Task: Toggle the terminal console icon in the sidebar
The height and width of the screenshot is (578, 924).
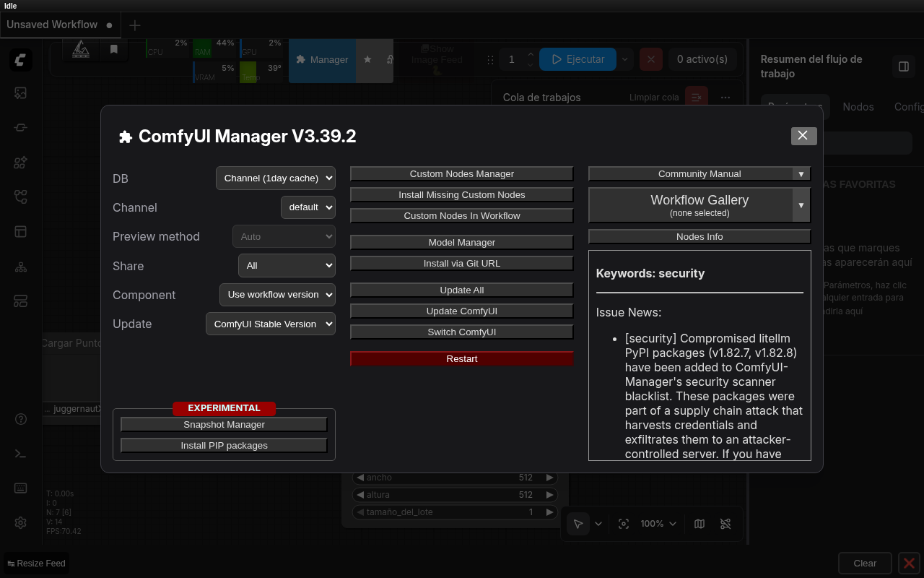Action: click(20, 454)
